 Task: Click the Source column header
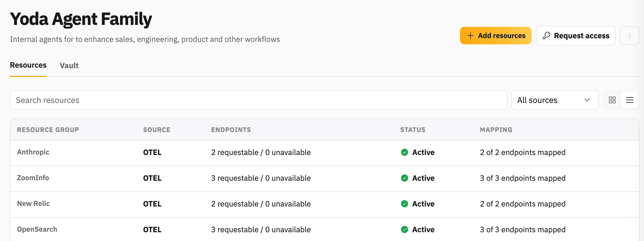coord(157,130)
